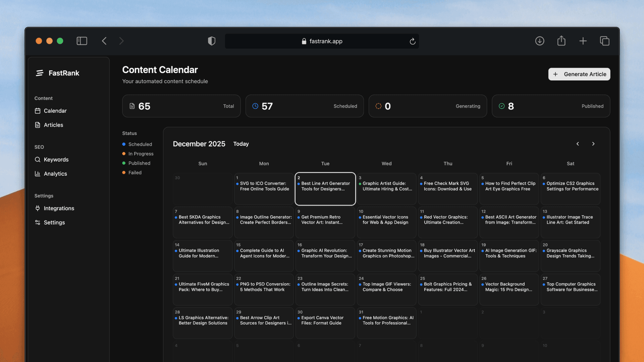Click the clock icon on Scheduled stat card
Image resolution: width=644 pixels, height=362 pixels.
pyautogui.click(x=255, y=106)
